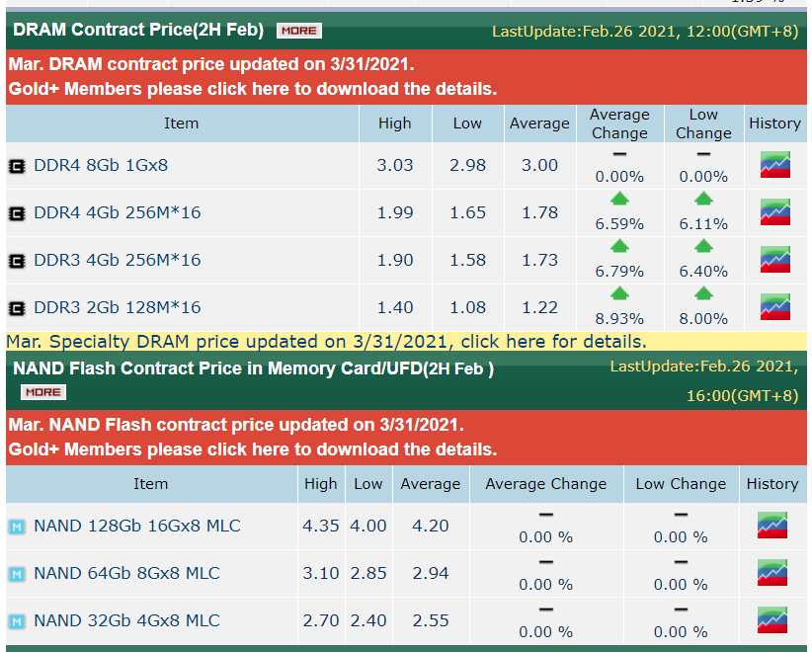Select DDR4 8Gb high price 3.03
Viewport: 812px width, 652px height.
(395, 165)
